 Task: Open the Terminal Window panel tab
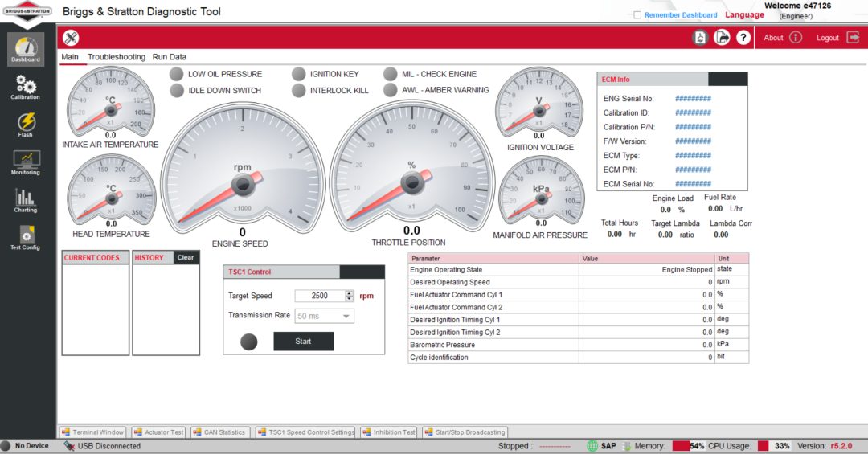tap(93, 432)
